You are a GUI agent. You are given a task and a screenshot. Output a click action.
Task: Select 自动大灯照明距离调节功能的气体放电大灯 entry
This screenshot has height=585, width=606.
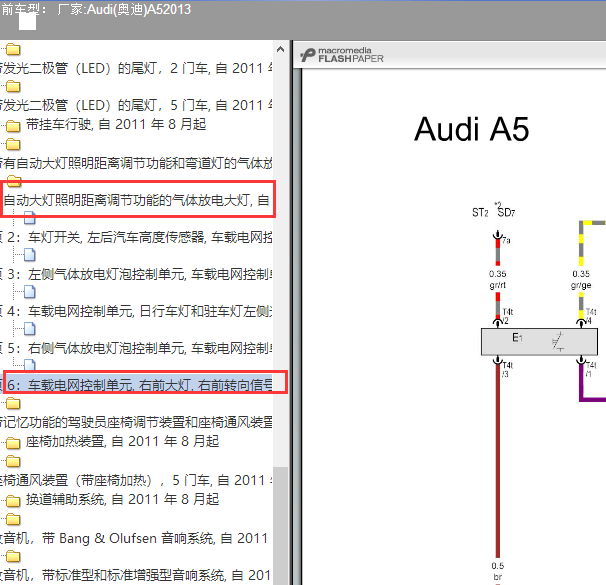[136, 200]
